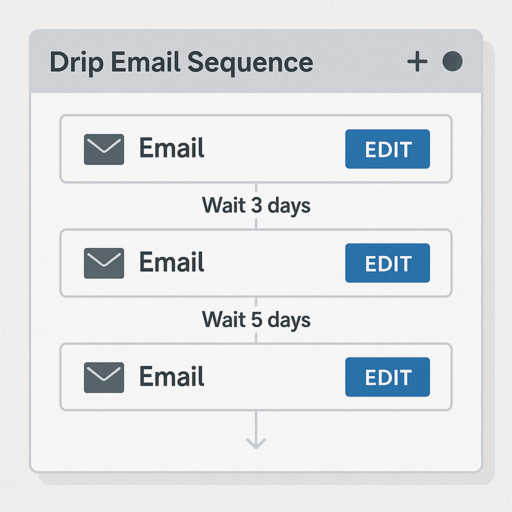Open the 'Wait 3 days' delay
The height and width of the screenshot is (512, 512).
pos(256,205)
